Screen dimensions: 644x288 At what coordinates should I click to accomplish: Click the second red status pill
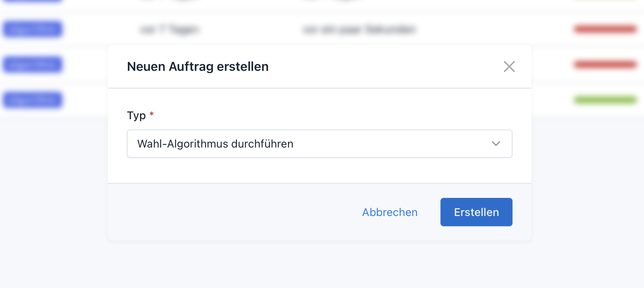point(605,64)
